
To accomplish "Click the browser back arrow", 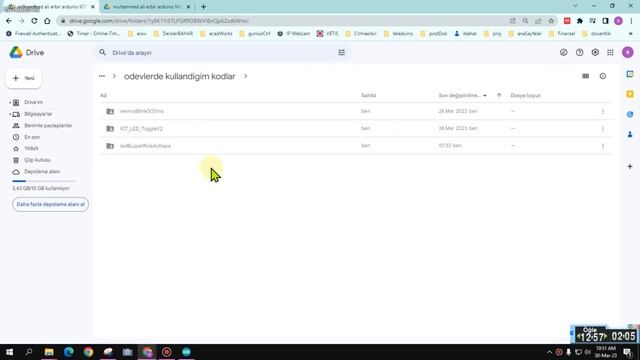I will click(x=9, y=21).
